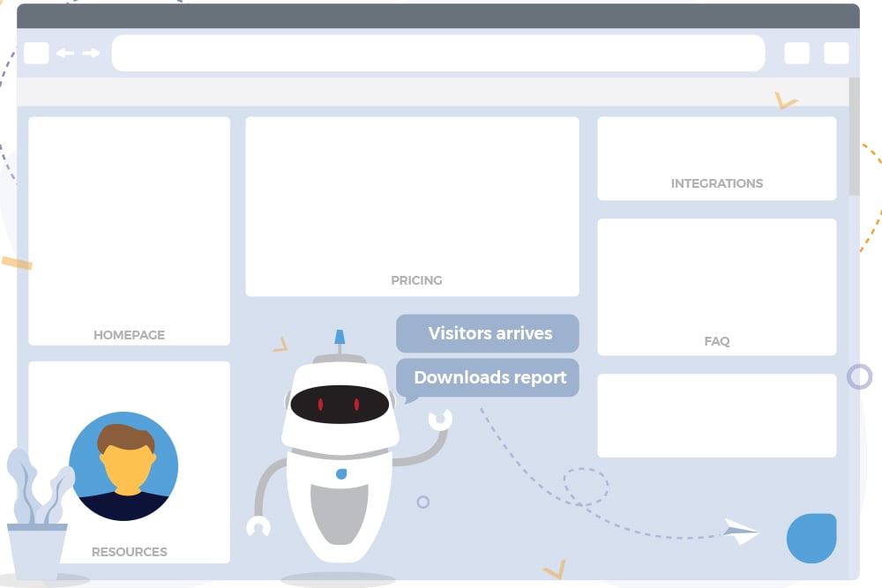Click the back arrow in browser toolbar

(x=65, y=53)
